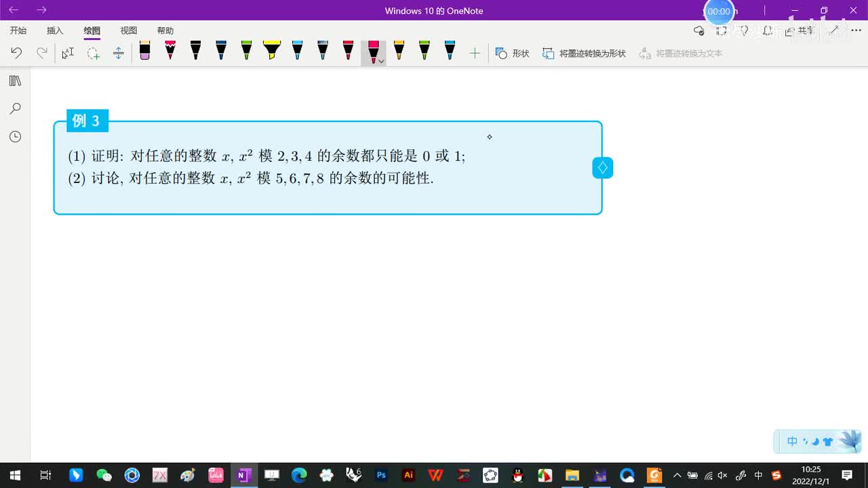Image resolution: width=868 pixels, height=488 pixels.
Task: Activate the Lasso Select tool
Action: click(x=93, y=53)
